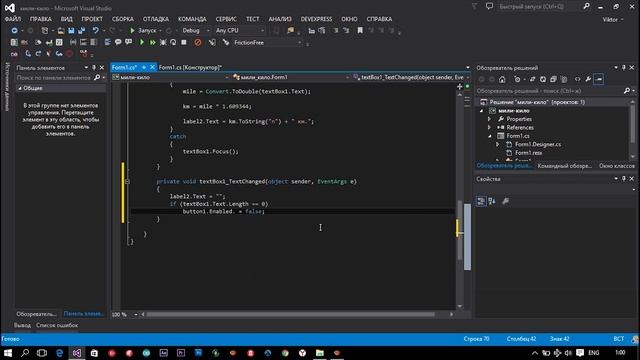Click the View Code brackets icon in Solution Explorer
The width and height of the screenshot is (640, 360).
click(578, 79)
